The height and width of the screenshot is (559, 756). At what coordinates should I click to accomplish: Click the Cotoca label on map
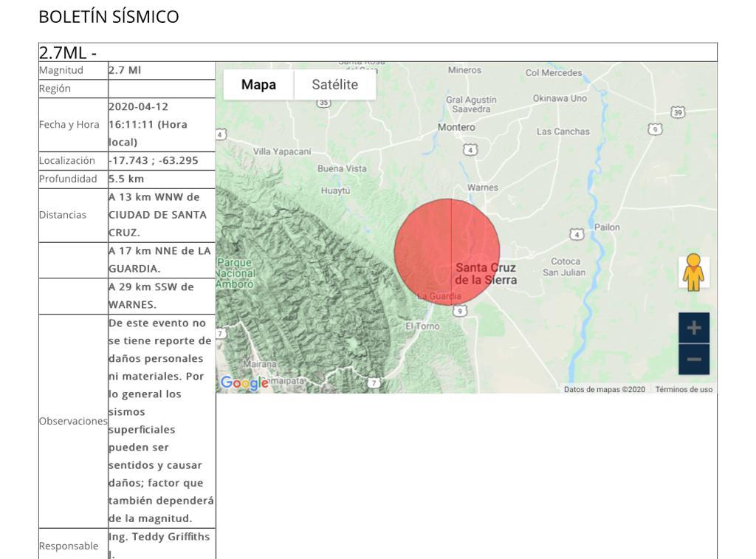[565, 261]
